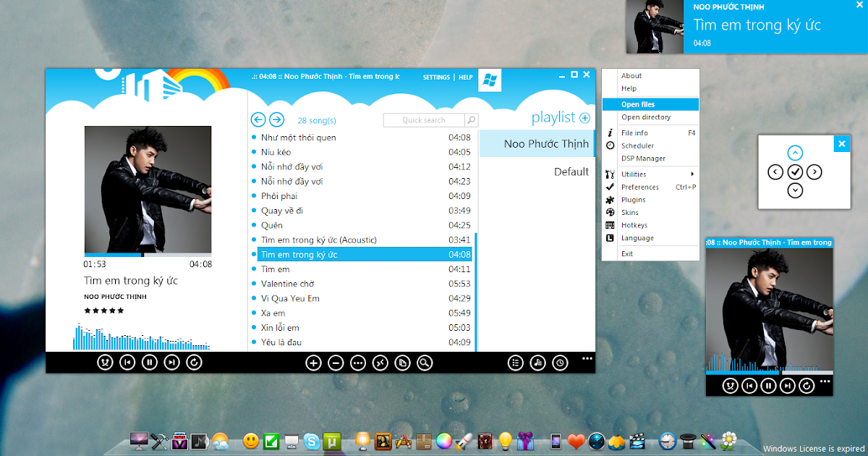
Task: Open Skins menu entry
Action: [650, 213]
